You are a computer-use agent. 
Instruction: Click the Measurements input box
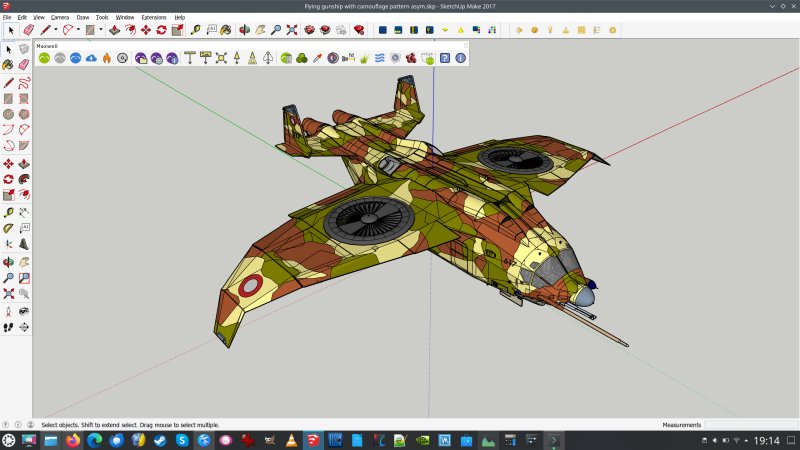(750, 425)
